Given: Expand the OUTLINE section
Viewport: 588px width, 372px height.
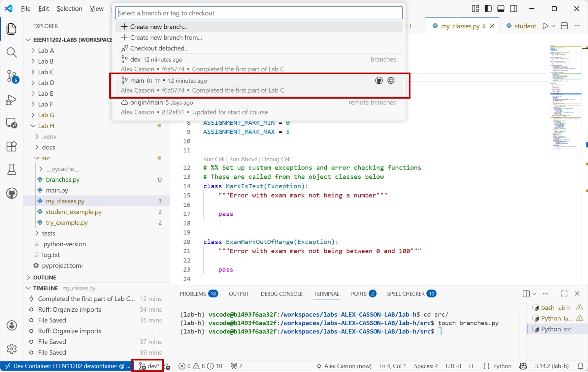Looking at the screenshot, I should pos(45,277).
